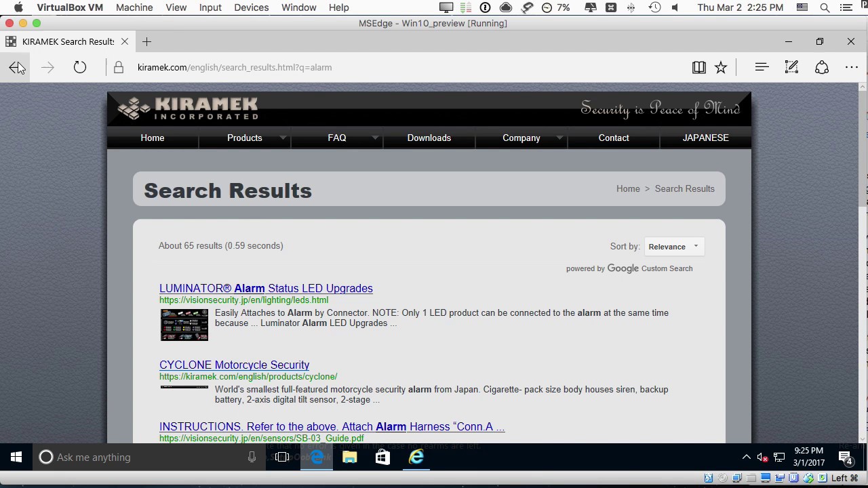Refresh the page in Edge
The image size is (868, 488).
tap(80, 67)
